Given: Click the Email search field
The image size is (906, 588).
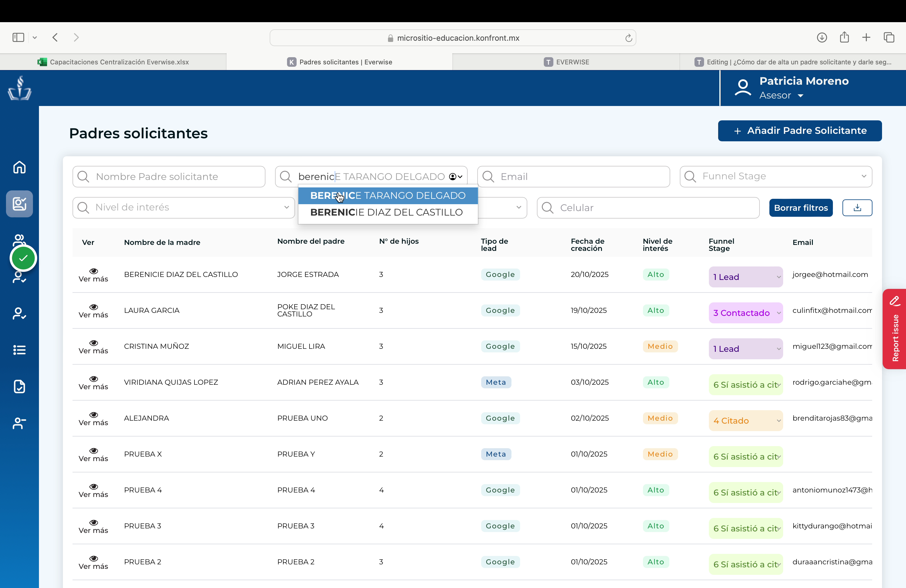Looking at the screenshot, I should coord(573,176).
